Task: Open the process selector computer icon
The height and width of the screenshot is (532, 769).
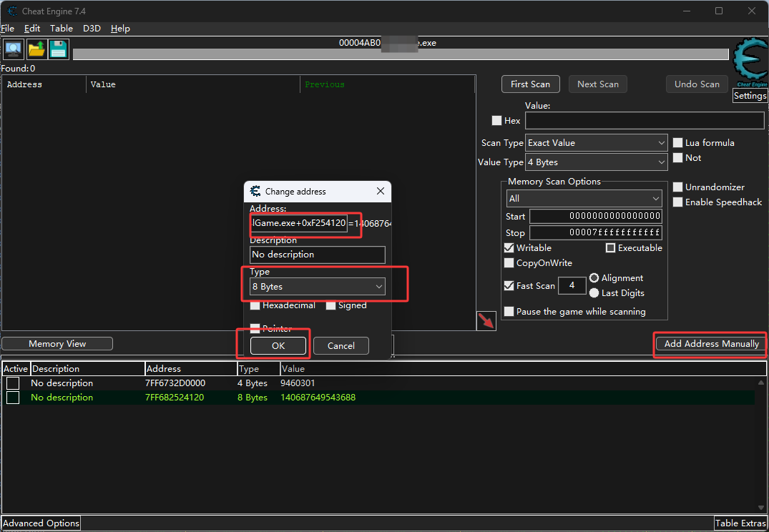Action: [x=14, y=49]
